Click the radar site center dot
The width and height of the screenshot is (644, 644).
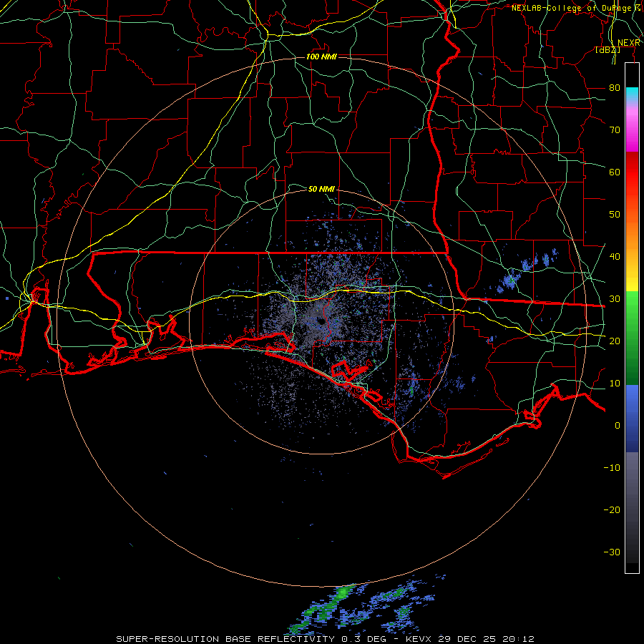[x=320, y=321]
